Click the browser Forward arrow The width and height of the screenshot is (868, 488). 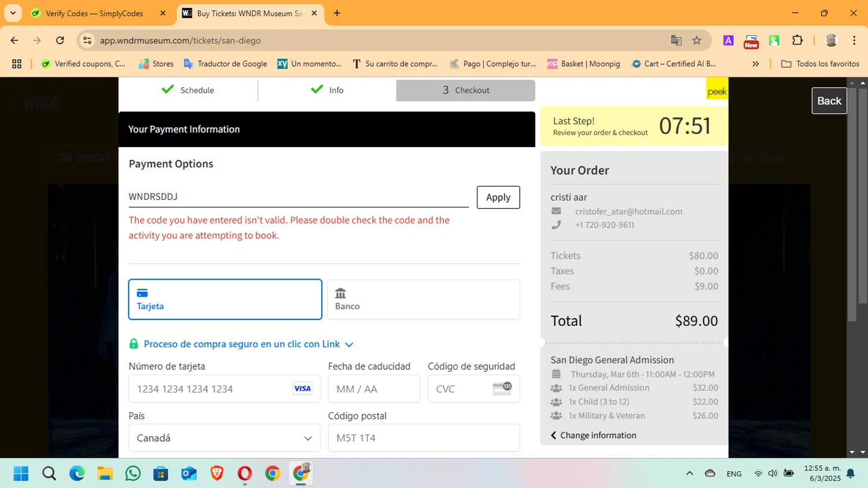37,41
